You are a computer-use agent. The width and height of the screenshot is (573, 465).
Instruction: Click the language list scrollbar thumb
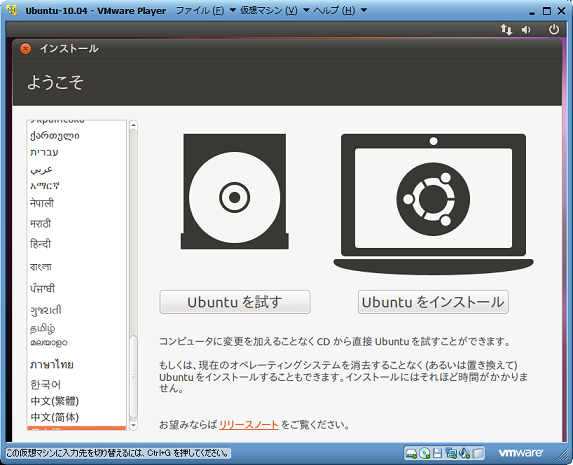pyautogui.click(x=133, y=377)
